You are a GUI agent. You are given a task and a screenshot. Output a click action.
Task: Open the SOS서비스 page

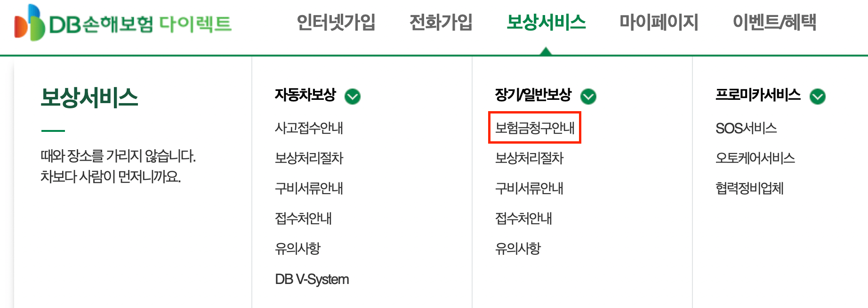click(x=747, y=128)
